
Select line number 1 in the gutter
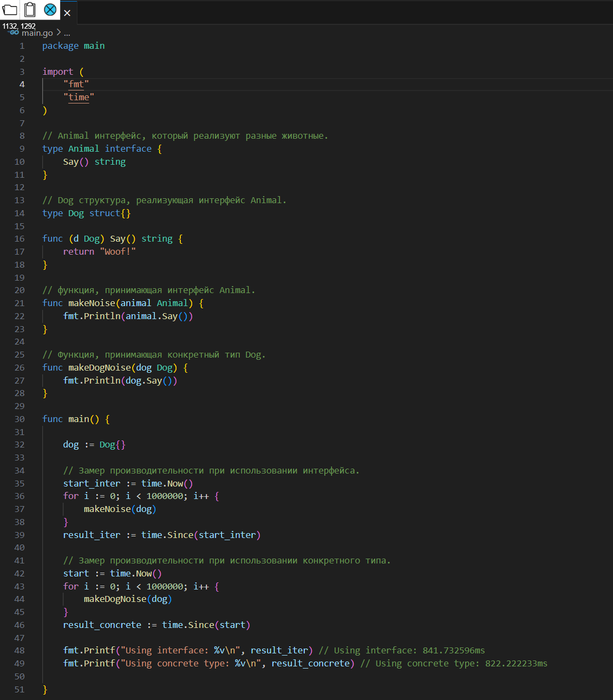click(22, 46)
